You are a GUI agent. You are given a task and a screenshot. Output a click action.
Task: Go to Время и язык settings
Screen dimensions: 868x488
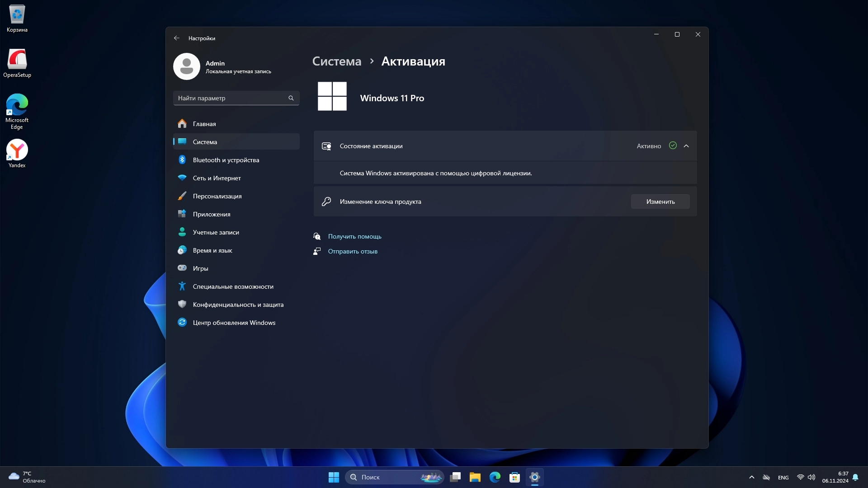pos(212,250)
